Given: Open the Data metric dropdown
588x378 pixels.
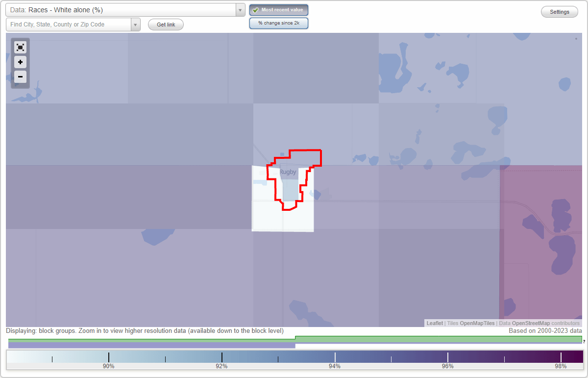Looking at the screenshot, I should [x=240, y=9].
